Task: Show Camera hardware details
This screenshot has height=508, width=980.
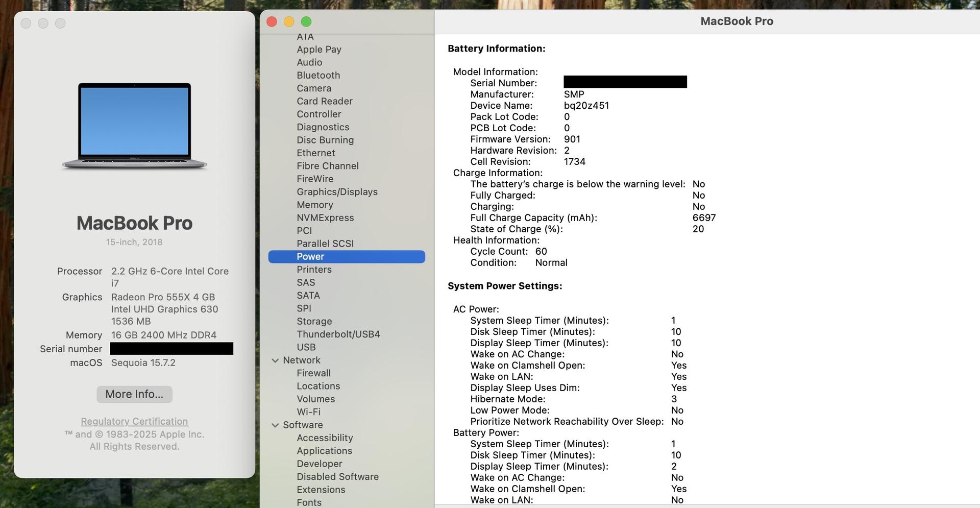Action: [x=314, y=88]
